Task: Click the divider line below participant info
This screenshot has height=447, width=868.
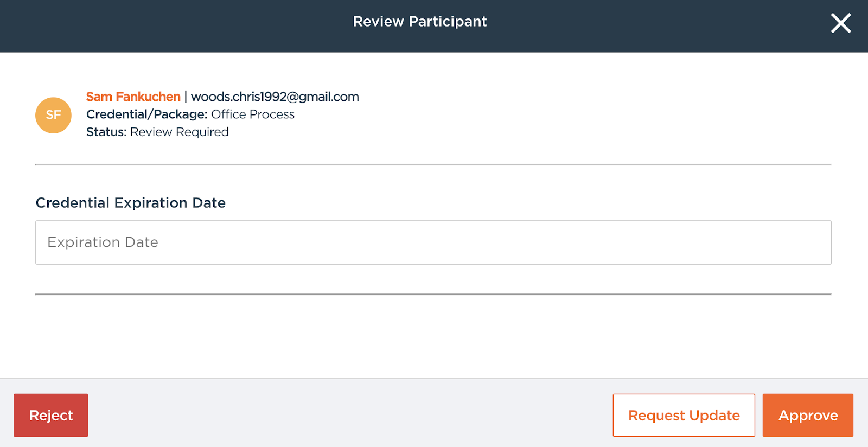Action: (x=433, y=164)
